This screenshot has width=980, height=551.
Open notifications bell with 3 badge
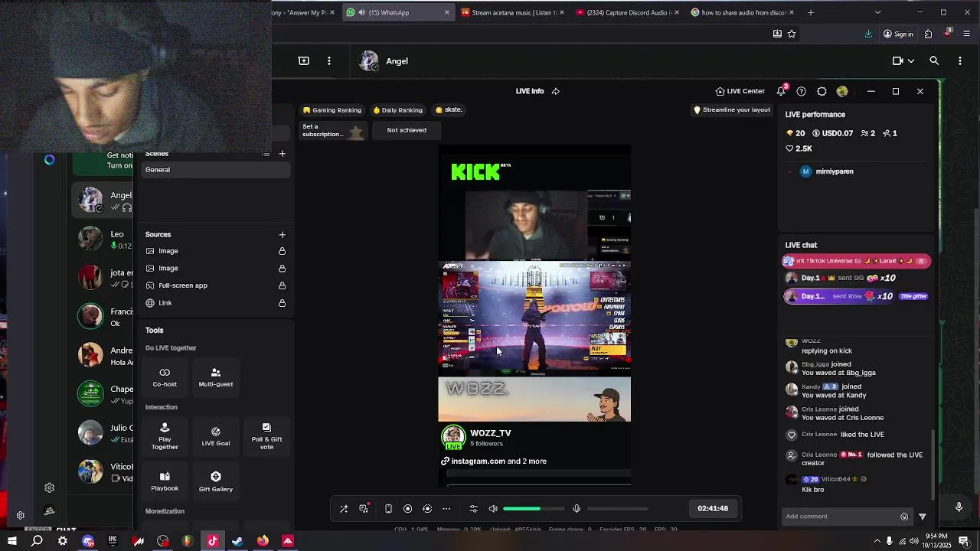click(x=781, y=91)
